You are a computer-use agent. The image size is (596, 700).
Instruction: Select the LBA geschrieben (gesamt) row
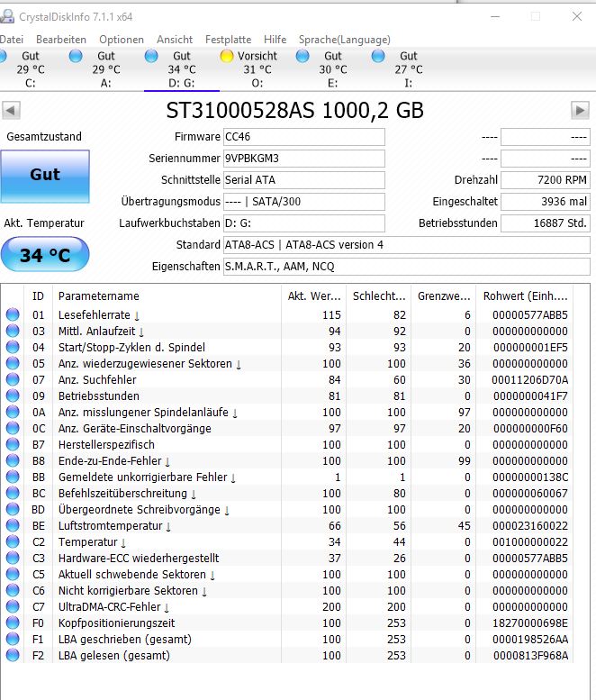[287, 640]
